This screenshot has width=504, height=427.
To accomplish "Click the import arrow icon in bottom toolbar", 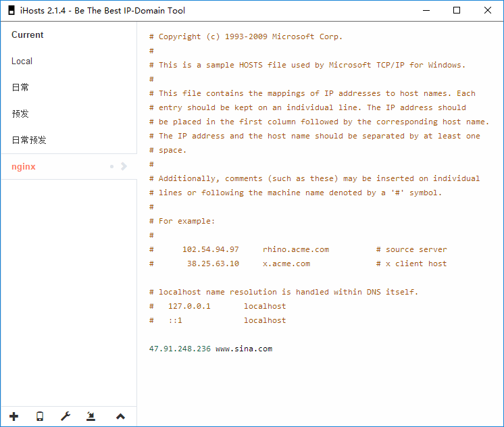I will click(x=91, y=416).
